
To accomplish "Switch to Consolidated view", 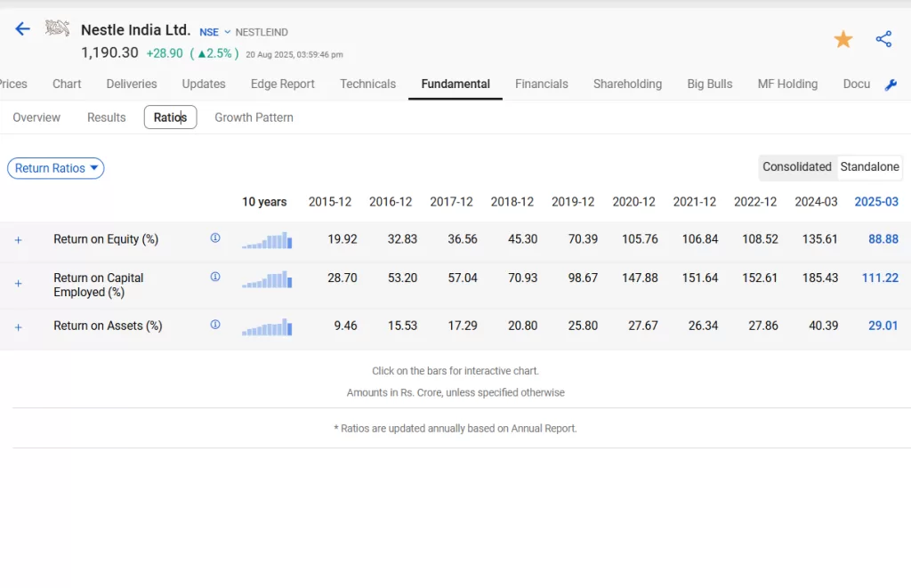I will [796, 166].
